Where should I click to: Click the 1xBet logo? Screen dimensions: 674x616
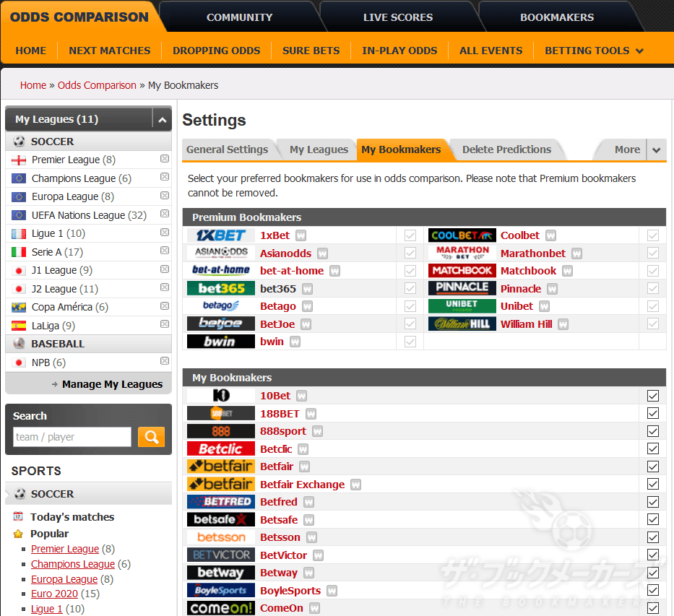click(x=221, y=235)
